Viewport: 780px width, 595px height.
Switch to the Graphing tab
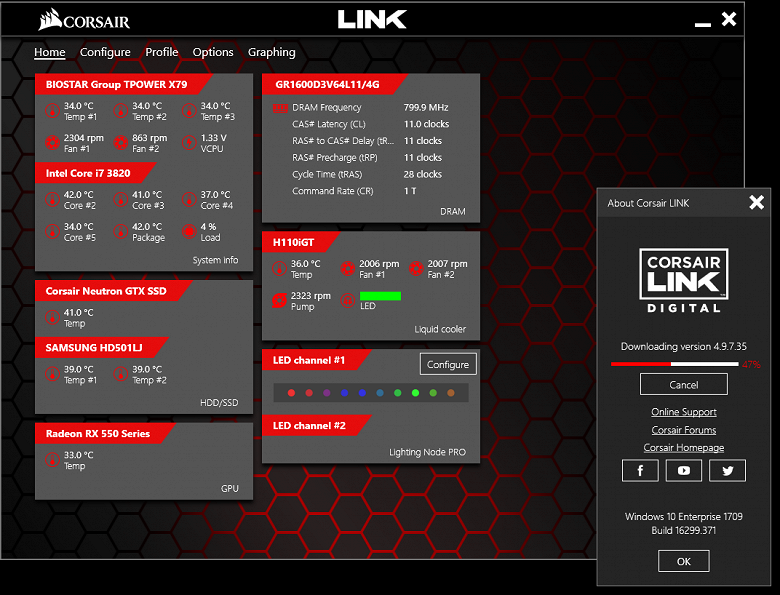tap(272, 52)
